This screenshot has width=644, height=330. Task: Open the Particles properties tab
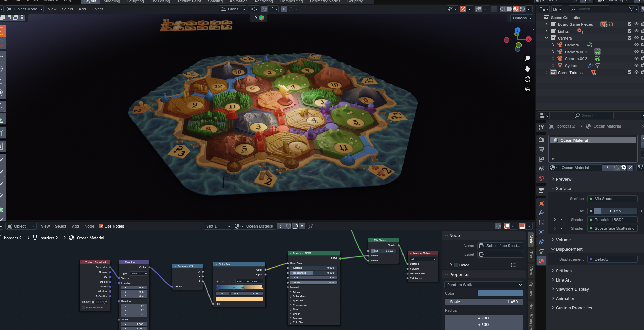pyautogui.click(x=541, y=222)
